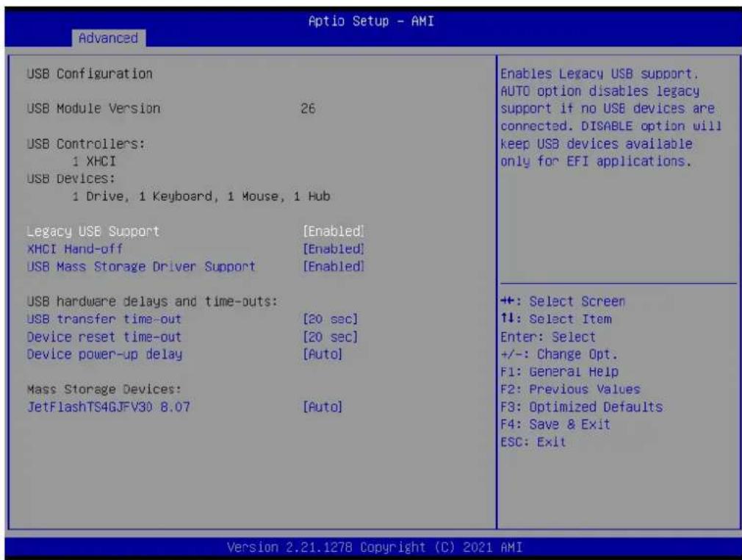Viewport: 742px width, 560px height.
Task: Click the Mass Storage Devices: heading
Action: (104, 390)
